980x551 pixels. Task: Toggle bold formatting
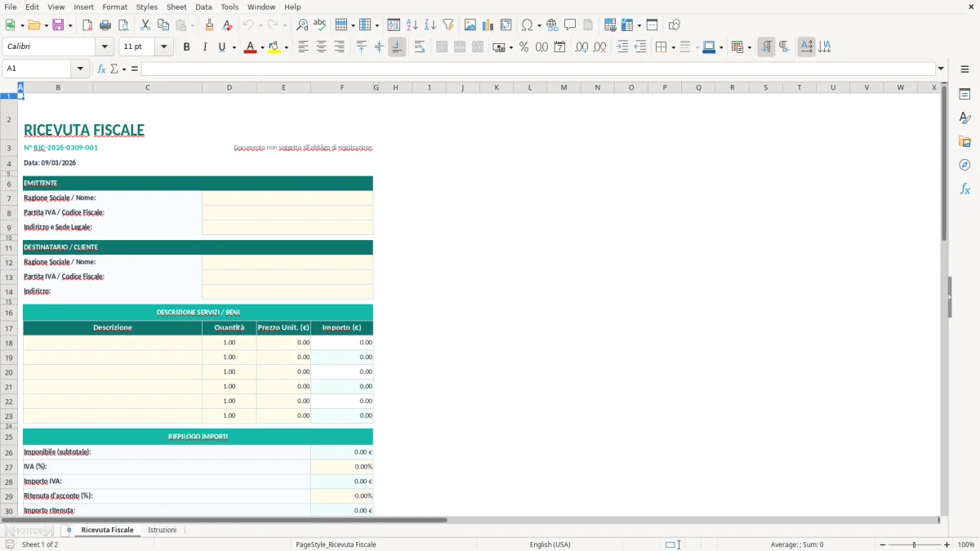[x=186, y=47]
